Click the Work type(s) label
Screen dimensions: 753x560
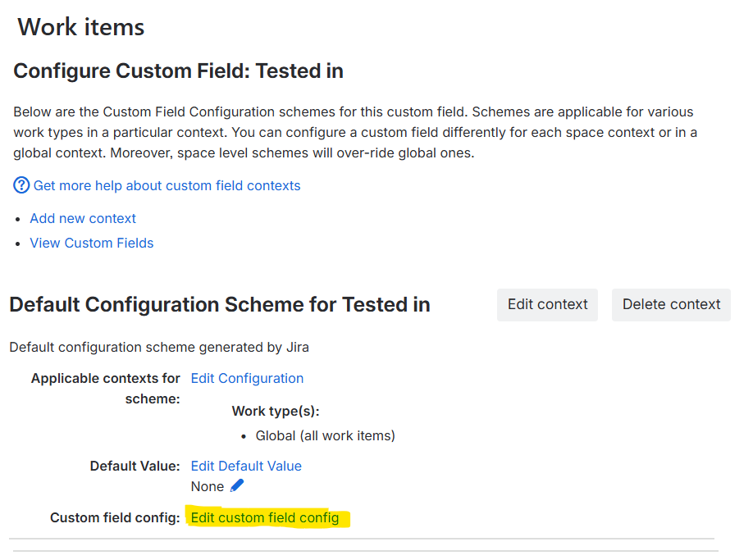click(276, 411)
